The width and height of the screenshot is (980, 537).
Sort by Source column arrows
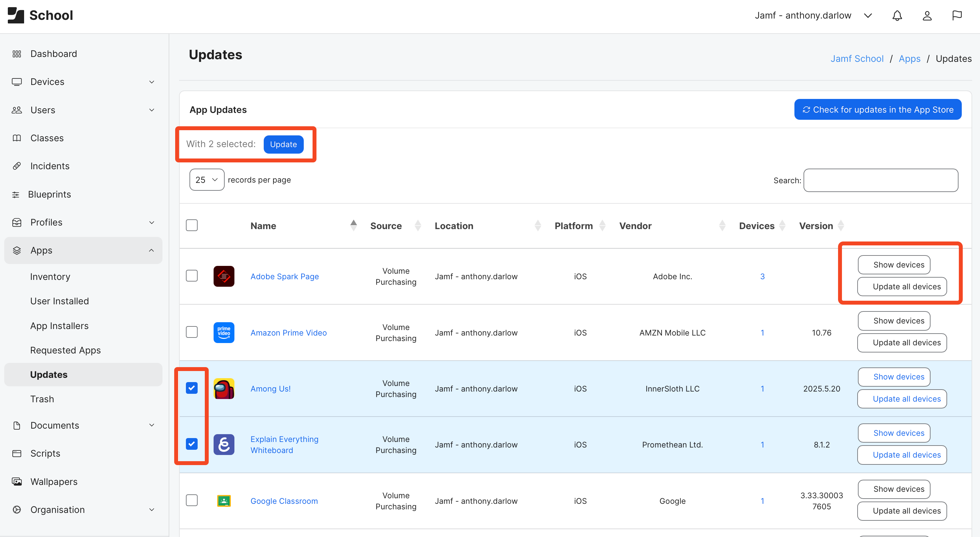(x=418, y=226)
